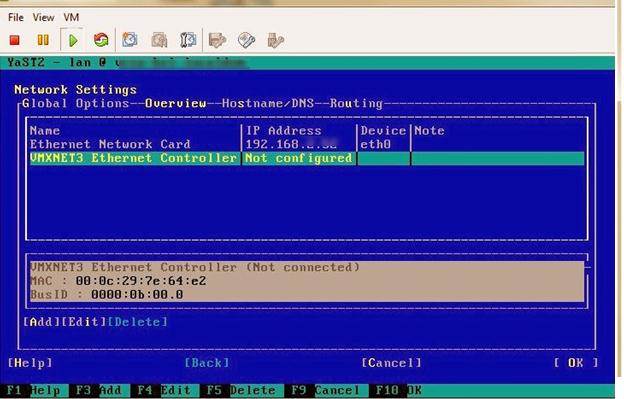Click the [Cancel] button
Image resolution: width=624 pixels, height=399 pixels.
391,363
